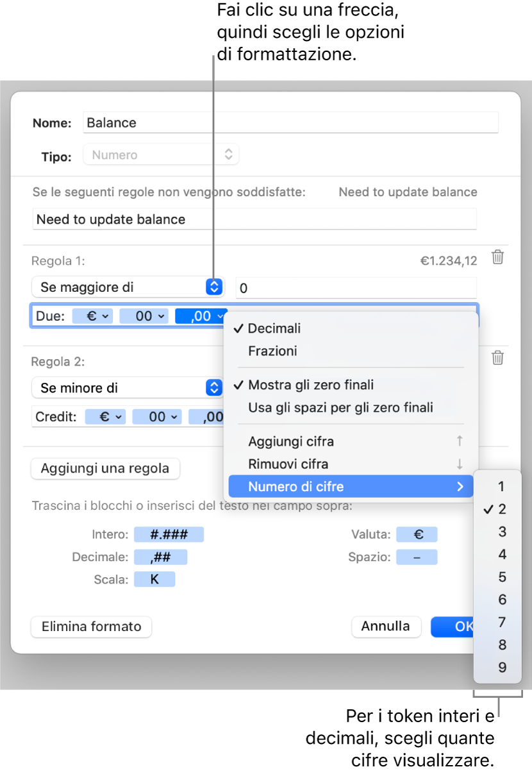Open the Se maggiore di dropdown
This screenshot has height=776, width=532.
(127, 287)
